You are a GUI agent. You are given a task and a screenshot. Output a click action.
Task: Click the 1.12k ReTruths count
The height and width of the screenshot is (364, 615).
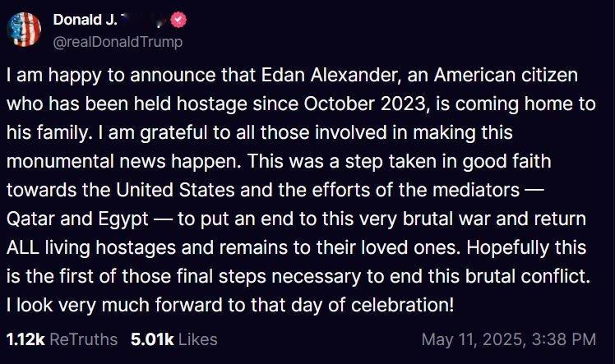pos(25,339)
